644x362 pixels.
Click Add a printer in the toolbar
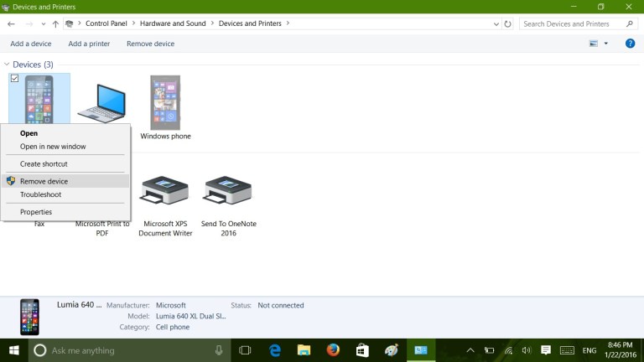[89, 44]
